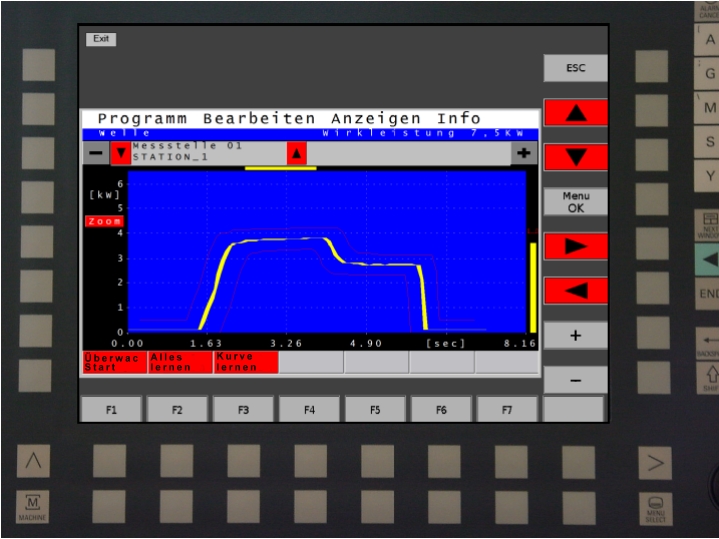Toggle Überwac Start monitoring softkey
This screenshot has width=719, height=539.
114,362
